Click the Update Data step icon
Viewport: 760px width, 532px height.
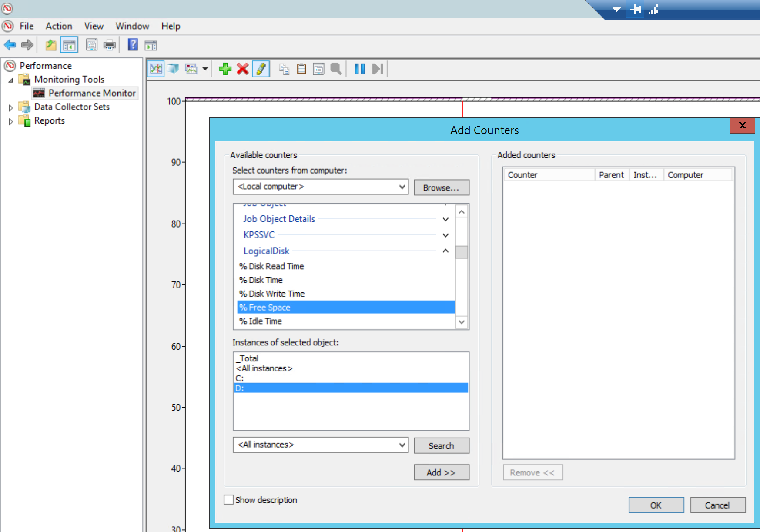[x=378, y=69]
